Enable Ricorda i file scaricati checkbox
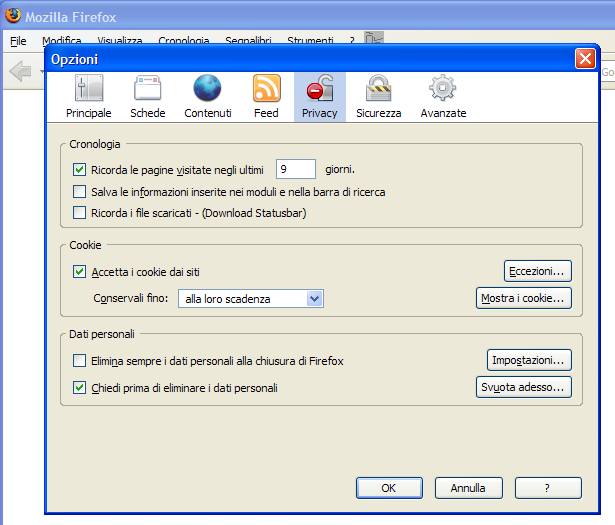The height and width of the screenshot is (525, 615). (x=80, y=213)
